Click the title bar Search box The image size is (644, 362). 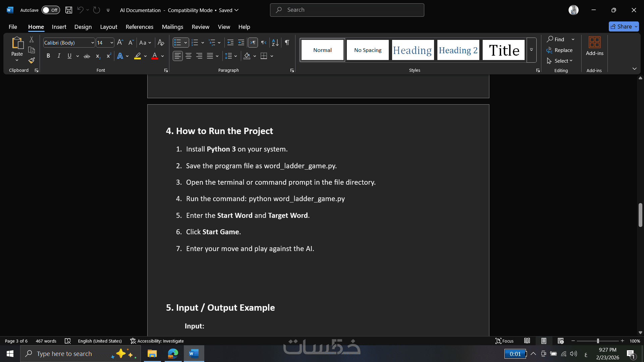[347, 10]
